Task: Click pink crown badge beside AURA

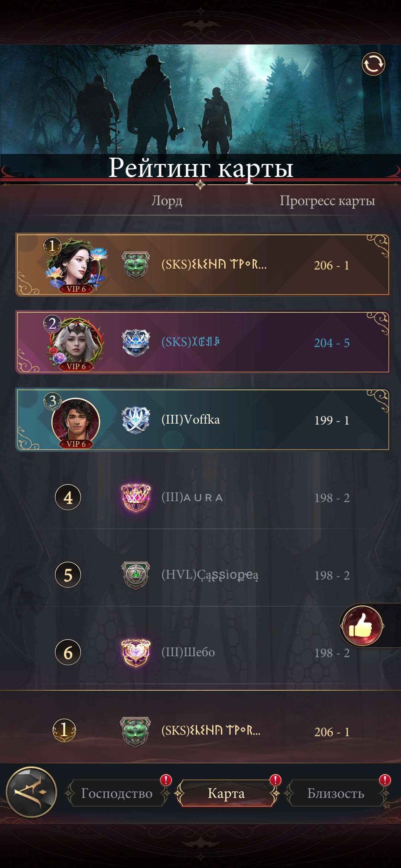Action: coord(136,497)
